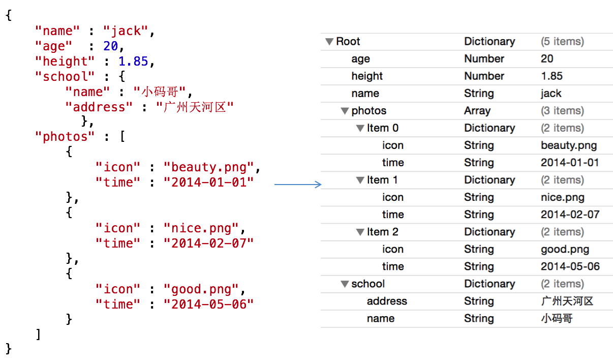Click the Number type in the age row
Screen dimensions: 613x364
pos(484,59)
